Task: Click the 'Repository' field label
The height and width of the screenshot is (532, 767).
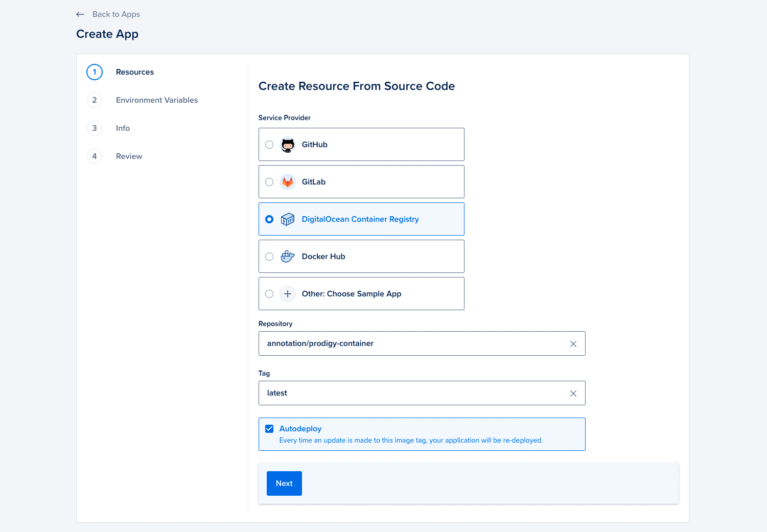Action: pyautogui.click(x=275, y=324)
